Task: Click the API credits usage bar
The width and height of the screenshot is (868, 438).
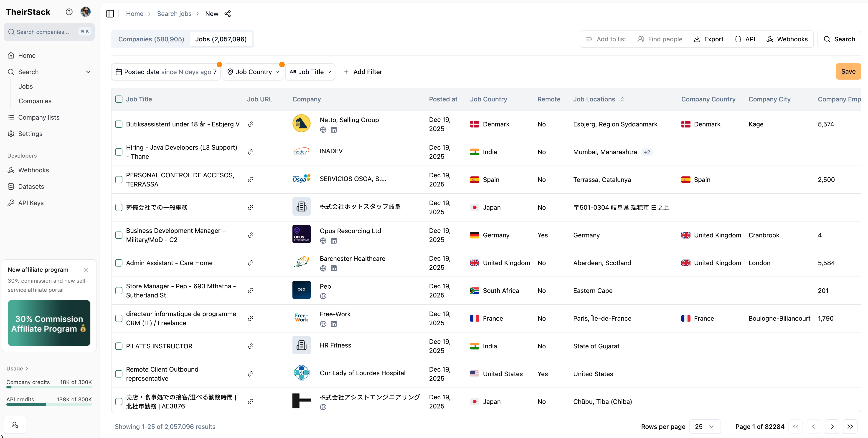Action: click(49, 404)
